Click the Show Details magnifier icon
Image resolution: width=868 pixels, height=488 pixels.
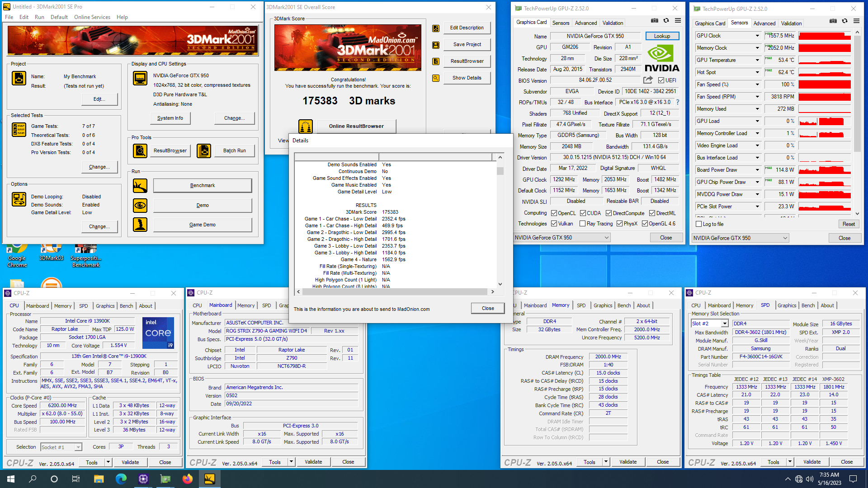tap(436, 78)
